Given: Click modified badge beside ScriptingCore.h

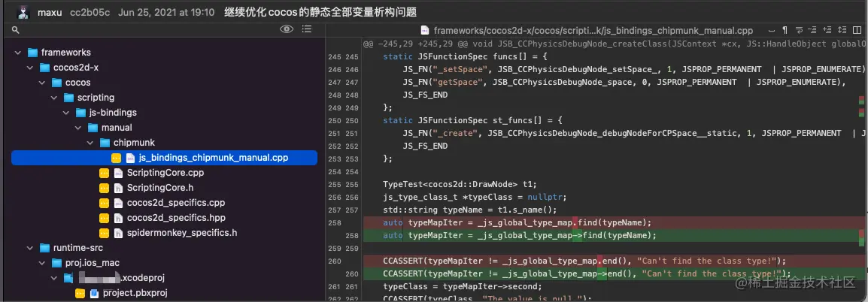Looking at the screenshot, I should (x=104, y=188).
